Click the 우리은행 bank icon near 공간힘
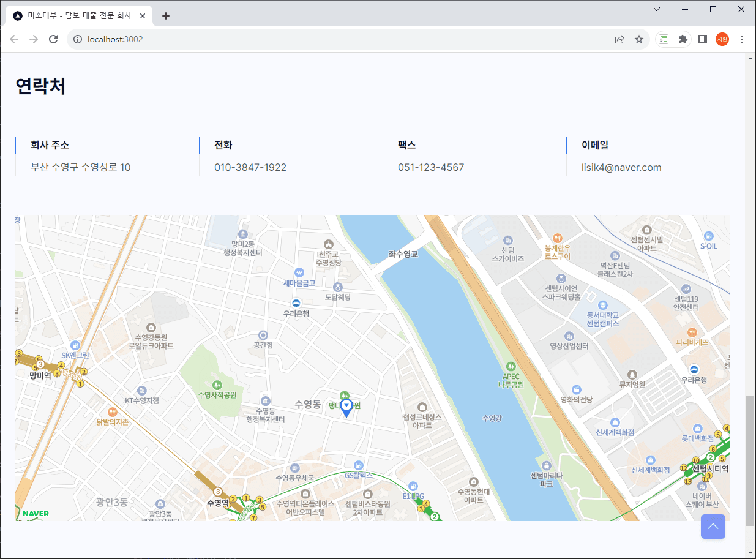The height and width of the screenshot is (559, 756). 296,303
